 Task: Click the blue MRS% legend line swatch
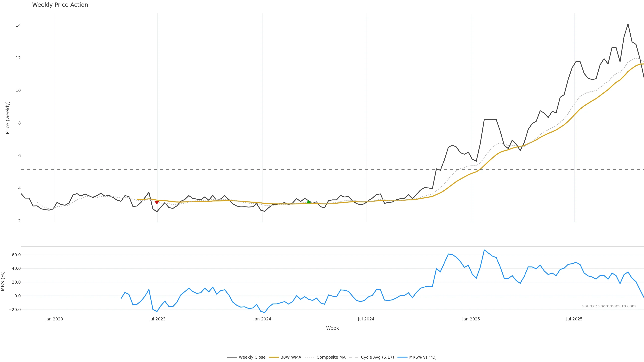pos(402,357)
